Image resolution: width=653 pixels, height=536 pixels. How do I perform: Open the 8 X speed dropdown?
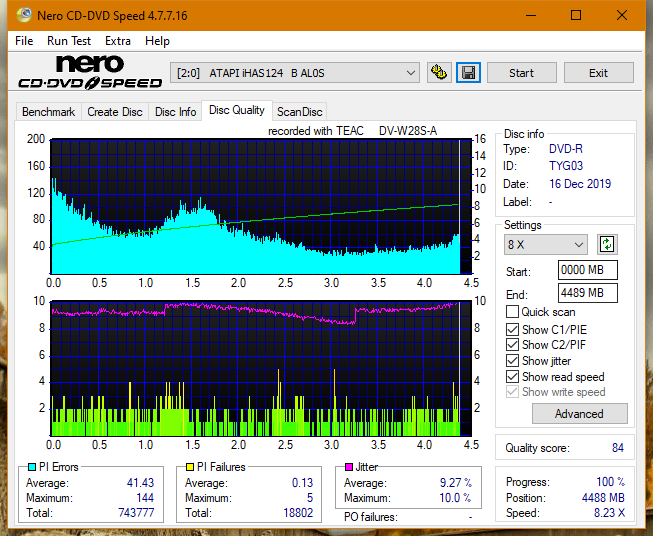tap(546, 244)
